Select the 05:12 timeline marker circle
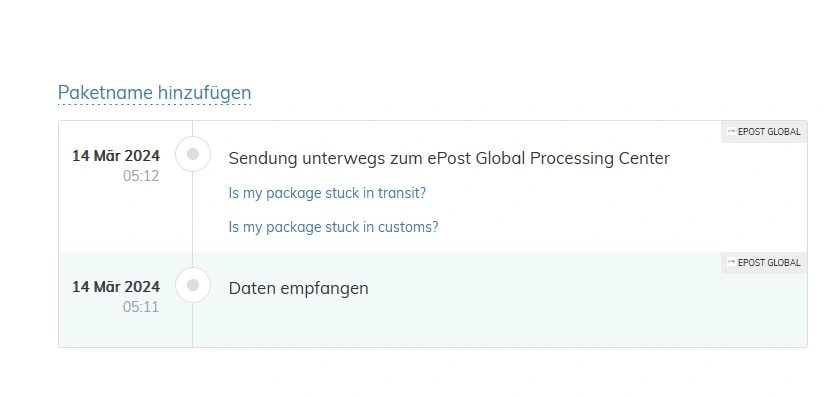Viewport: 827px width, 397px height. 193,154
